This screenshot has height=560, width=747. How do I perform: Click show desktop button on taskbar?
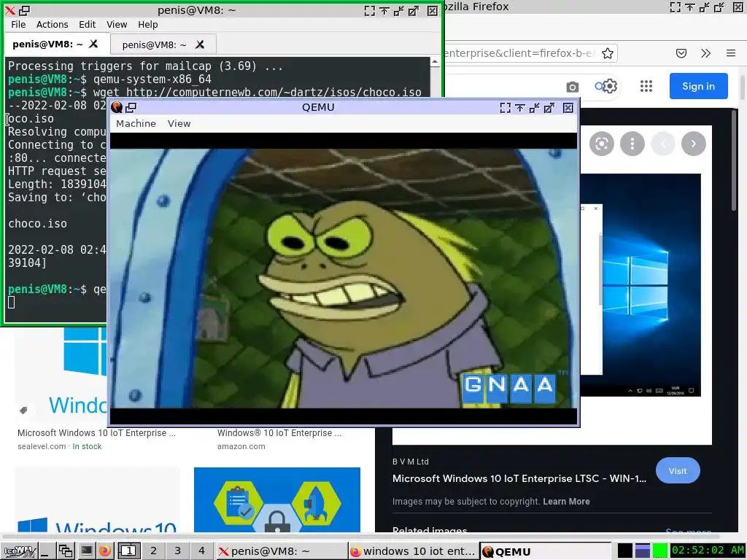pos(46,551)
